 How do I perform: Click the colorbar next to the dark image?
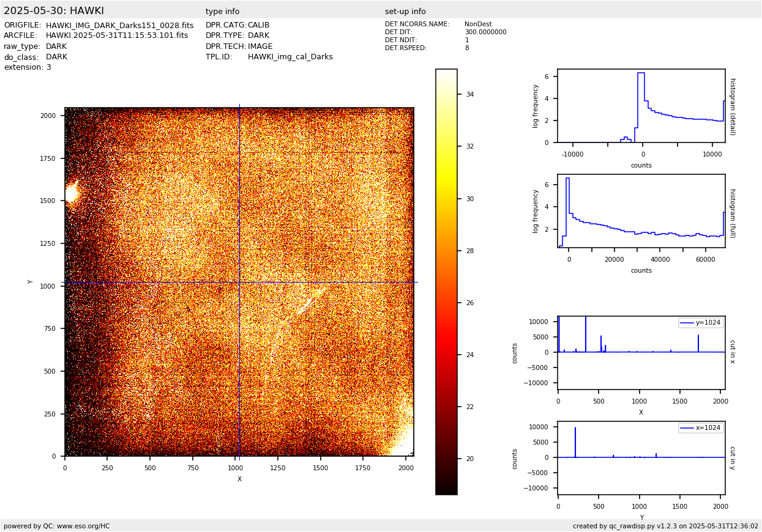[x=446, y=281]
